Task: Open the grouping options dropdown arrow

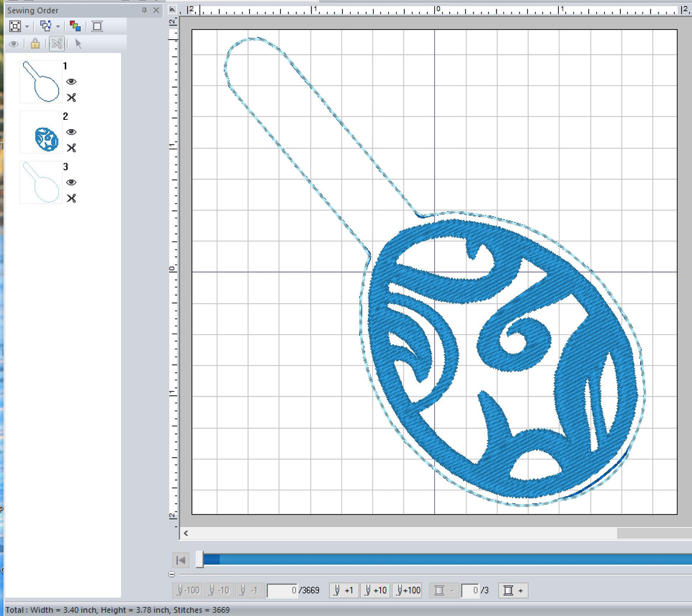Action: [59, 26]
